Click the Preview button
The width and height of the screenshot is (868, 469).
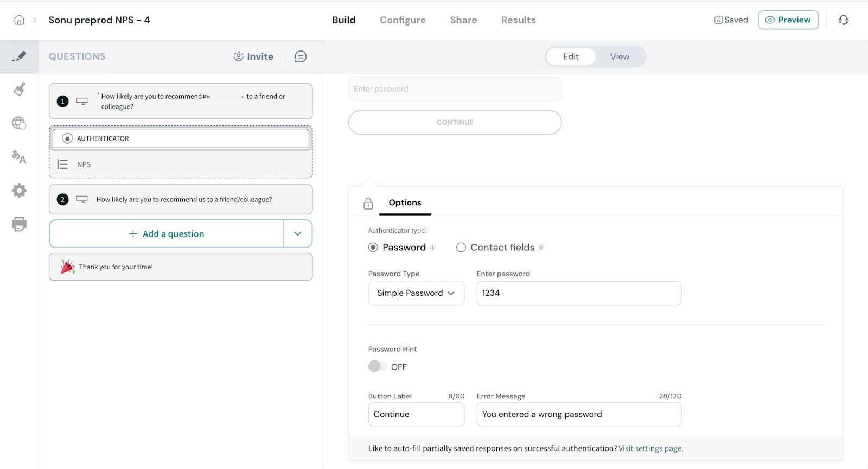point(788,20)
